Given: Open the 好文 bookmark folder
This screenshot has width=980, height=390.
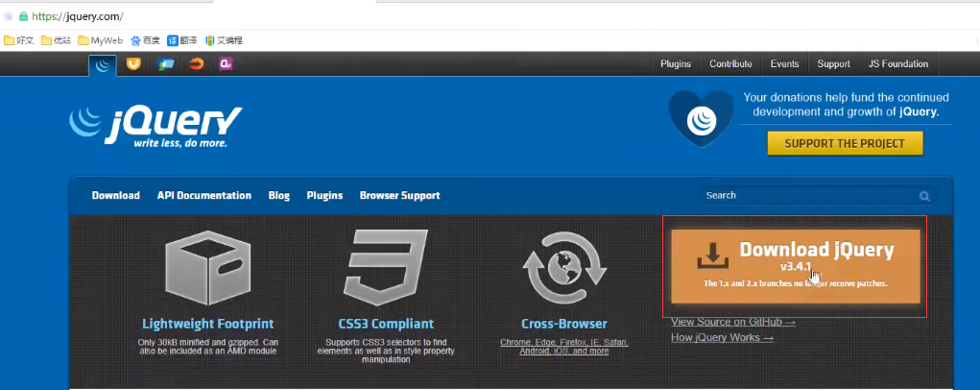Looking at the screenshot, I should click(19, 40).
